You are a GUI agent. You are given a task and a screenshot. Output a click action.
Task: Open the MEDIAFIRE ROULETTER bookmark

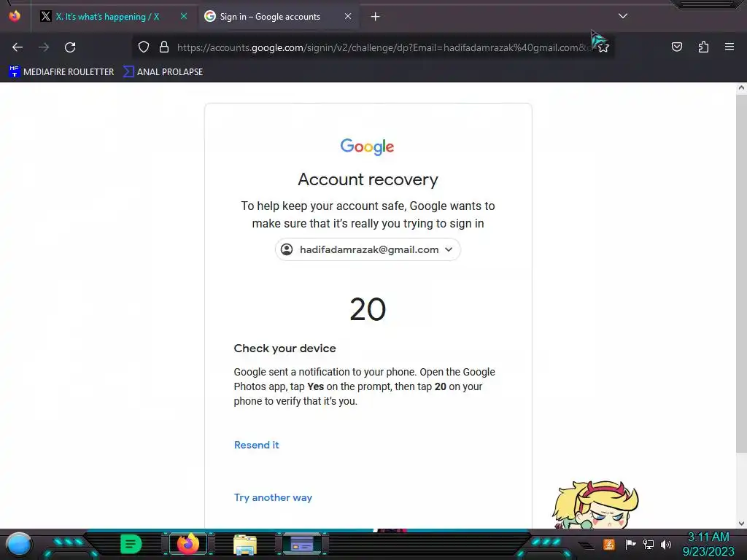61,72
